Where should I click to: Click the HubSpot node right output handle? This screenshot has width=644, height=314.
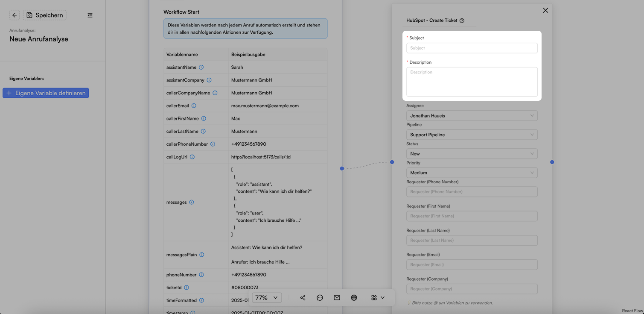[x=552, y=162]
